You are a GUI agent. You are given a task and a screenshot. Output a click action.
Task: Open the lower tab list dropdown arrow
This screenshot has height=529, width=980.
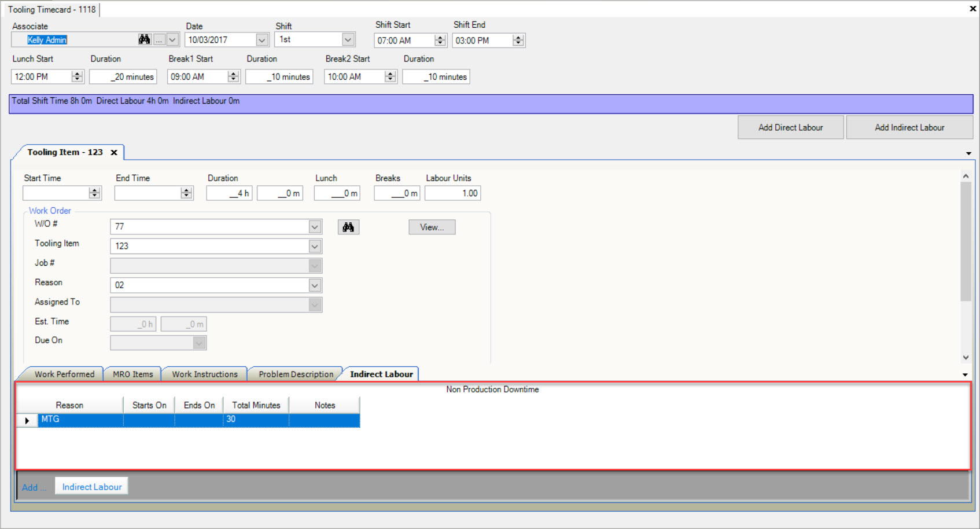(x=965, y=375)
